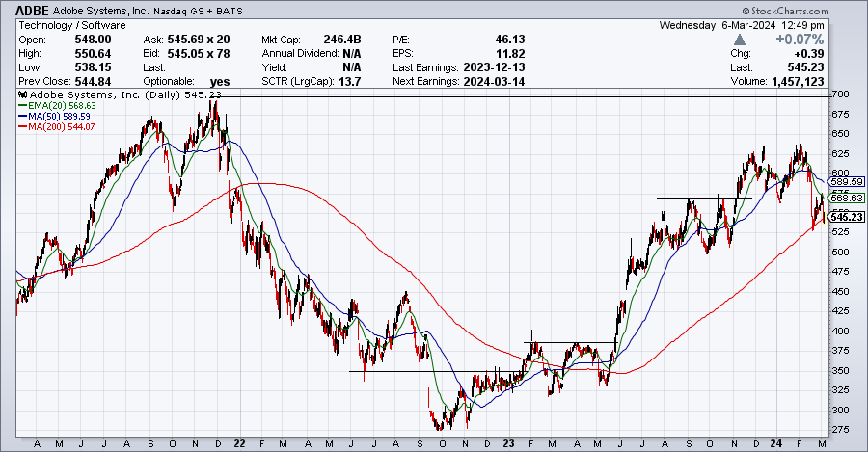Click the 23 year marker on the time axis
The width and height of the screenshot is (868, 452).
(508, 443)
